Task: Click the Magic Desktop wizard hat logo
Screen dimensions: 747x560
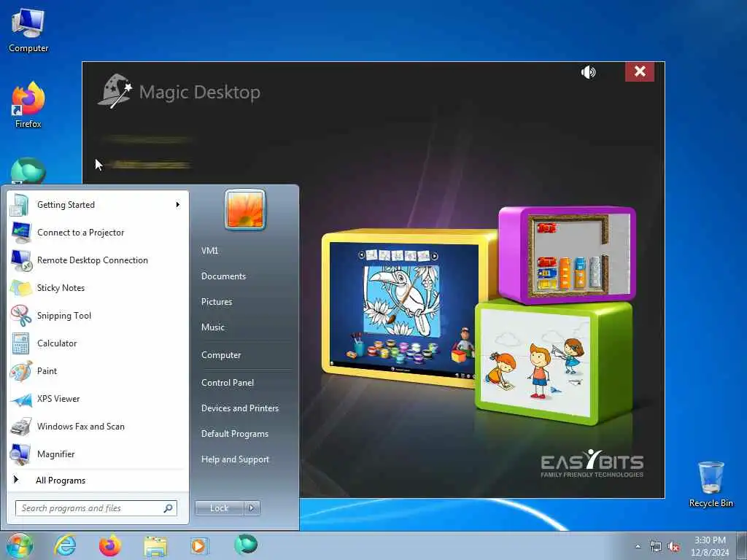Action: (115, 91)
